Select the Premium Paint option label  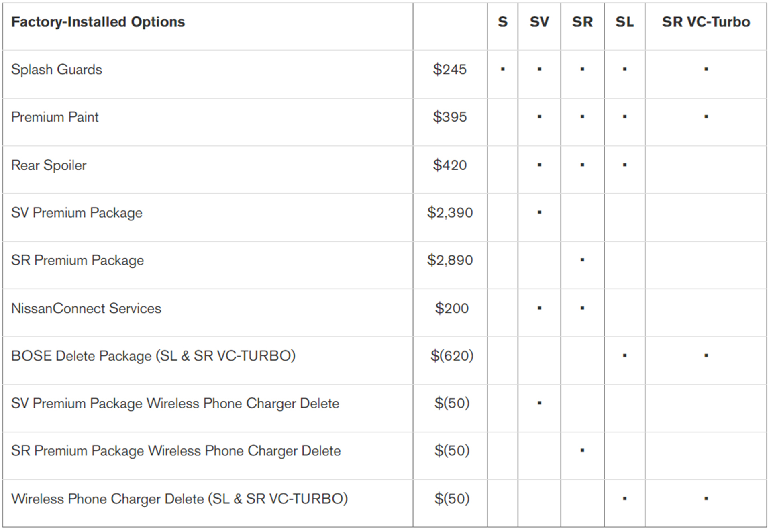point(55,117)
